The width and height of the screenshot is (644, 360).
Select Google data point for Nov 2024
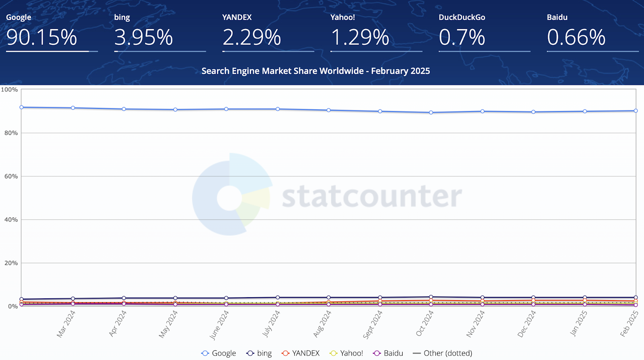click(482, 111)
